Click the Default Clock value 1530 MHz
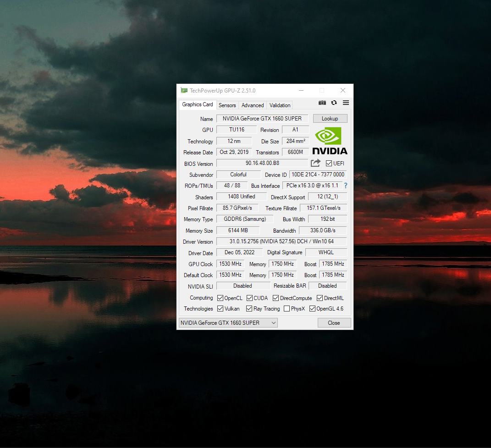 click(231, 275)
